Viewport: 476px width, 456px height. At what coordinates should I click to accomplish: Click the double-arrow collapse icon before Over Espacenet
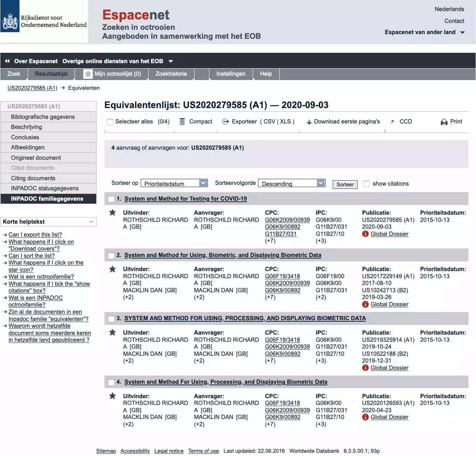pyautogui.click(x=7, y=61)
